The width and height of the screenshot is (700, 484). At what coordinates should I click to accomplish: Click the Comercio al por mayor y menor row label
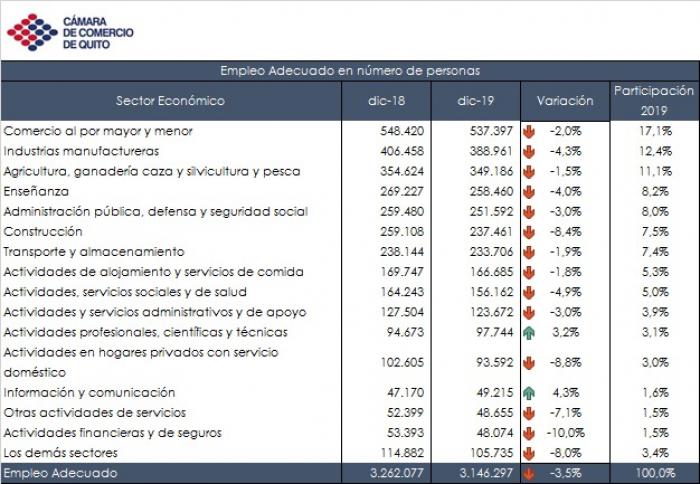pyautogui.click(x=98, y=131)
